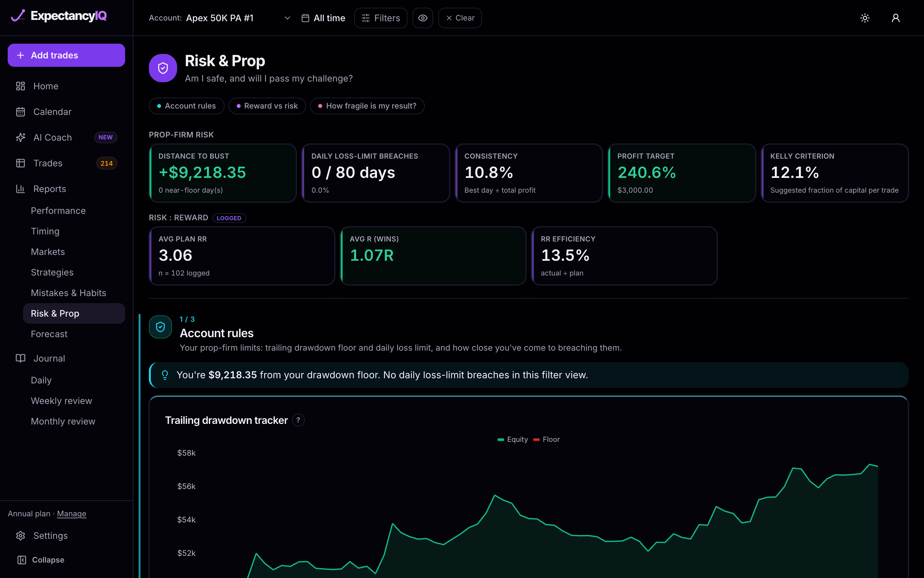Click the Reports bar-chart icon

pyautogui.click(x=21, y=189)
